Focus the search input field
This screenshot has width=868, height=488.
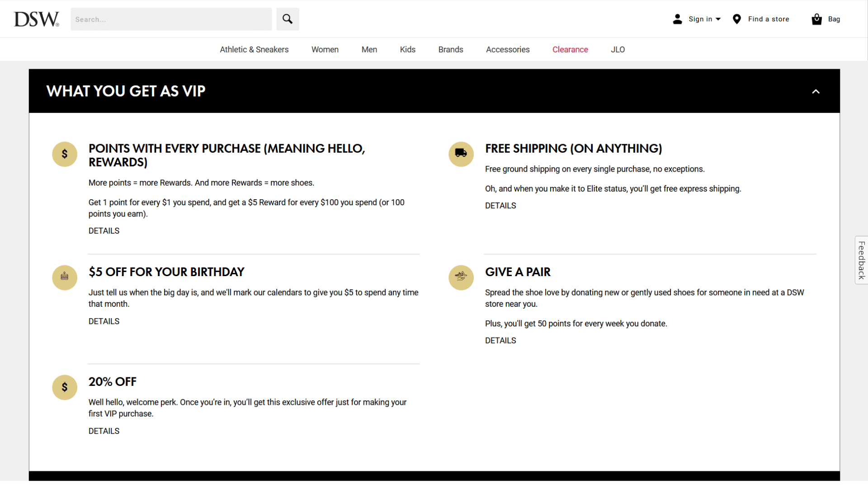pyautogui.click(x=171, y=19)
